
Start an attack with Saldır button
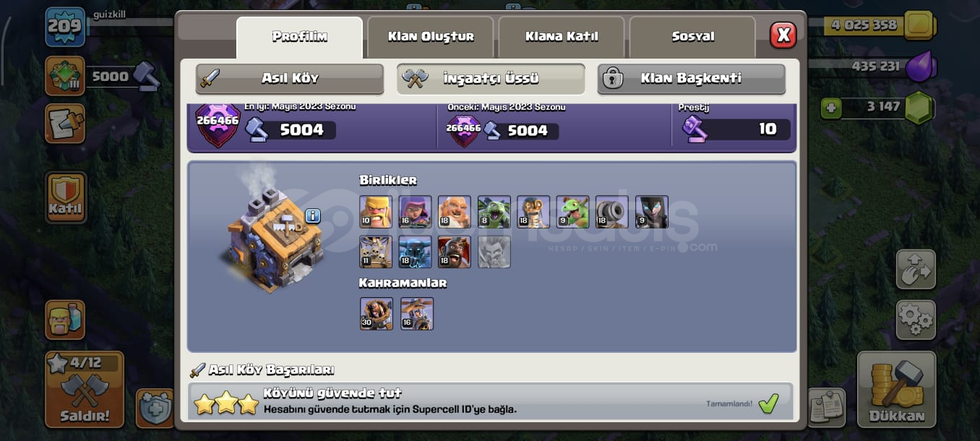click(85, 389)
